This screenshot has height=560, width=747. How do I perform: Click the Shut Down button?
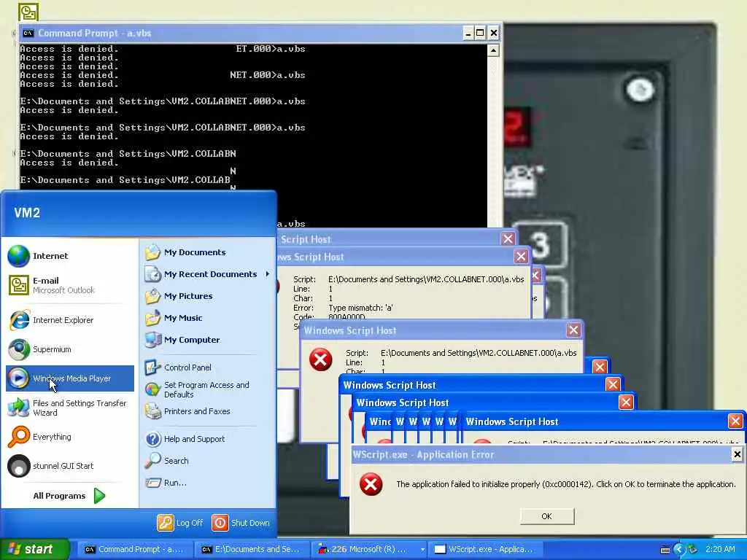(241, 523)
